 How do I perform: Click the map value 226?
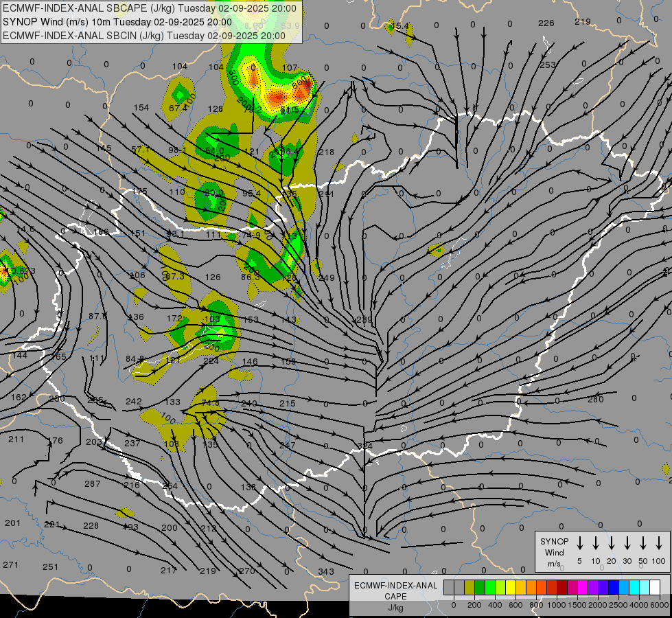546,23
